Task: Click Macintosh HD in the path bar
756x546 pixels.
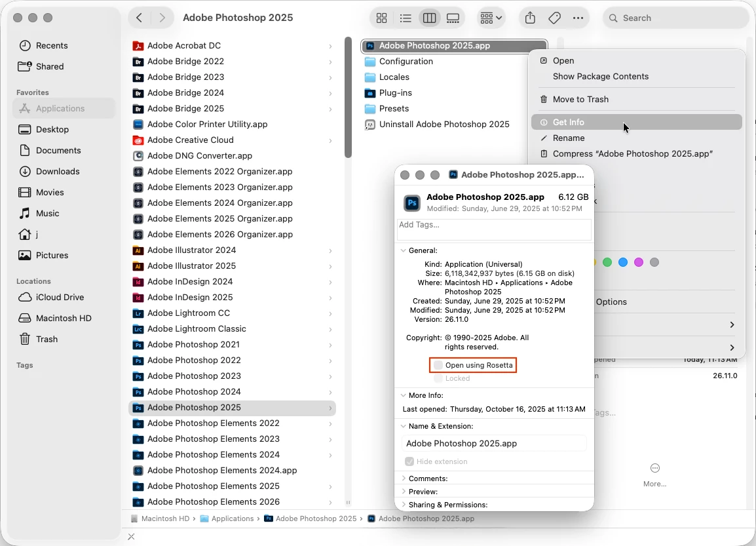Action: point(160,518)
